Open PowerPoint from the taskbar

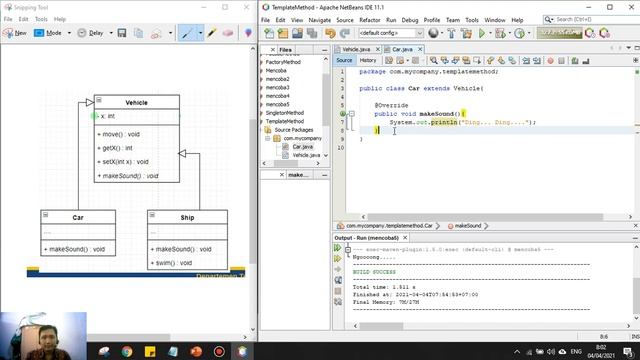pos(196,351)
